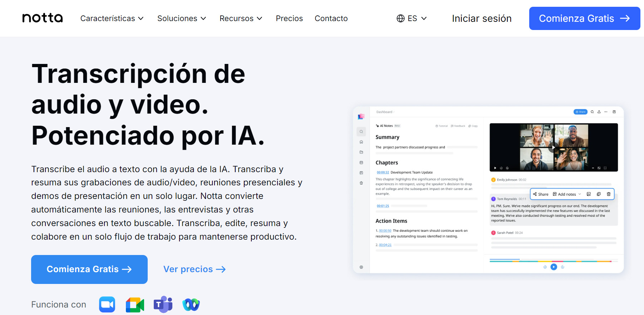Click the rewind icon left of the blue play button
Viewport: 644px width, 315px height.
click(545, 267)
